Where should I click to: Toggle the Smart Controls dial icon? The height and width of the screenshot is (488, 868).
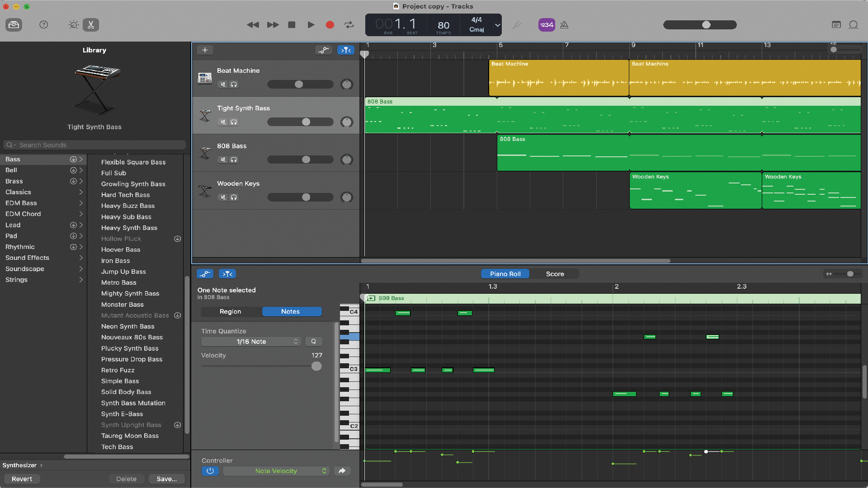pyautogui.click(x=73, y=25)
